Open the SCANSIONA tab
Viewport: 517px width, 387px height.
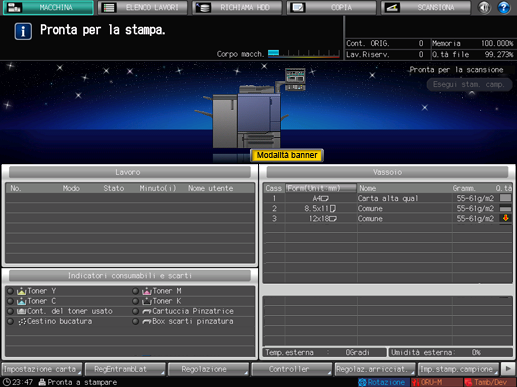pos(426,8)
